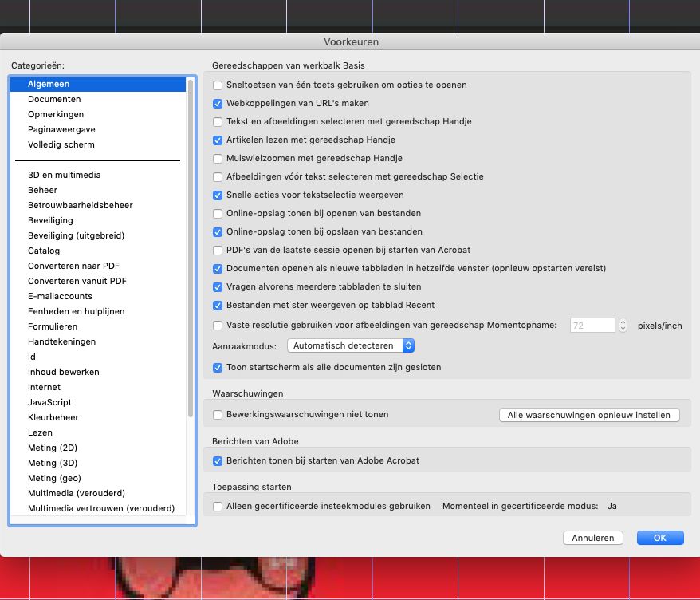
Task: Disable 'Artikelen lezen met gereedschap Handje'
Action: click(217, 140)
